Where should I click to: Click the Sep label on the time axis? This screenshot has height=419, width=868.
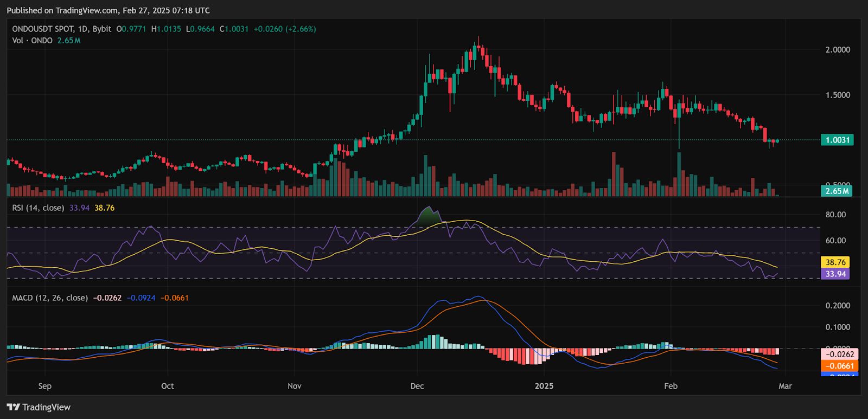45,386
